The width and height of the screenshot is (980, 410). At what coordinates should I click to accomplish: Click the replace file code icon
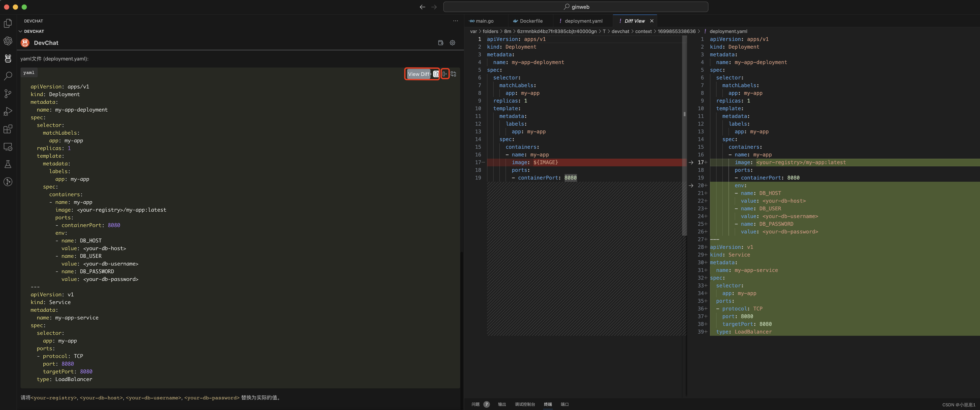pyautogui.click(x=453, y=74)
